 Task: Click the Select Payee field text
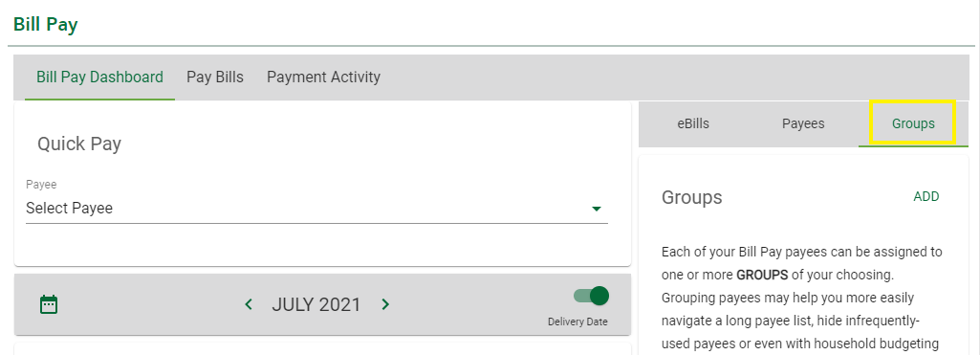point(70,209)
